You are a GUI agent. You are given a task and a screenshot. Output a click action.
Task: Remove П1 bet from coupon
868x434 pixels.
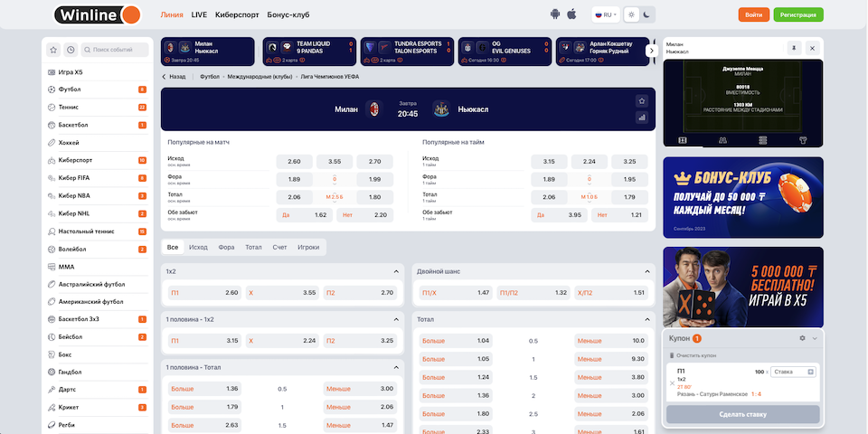[672, 382]
